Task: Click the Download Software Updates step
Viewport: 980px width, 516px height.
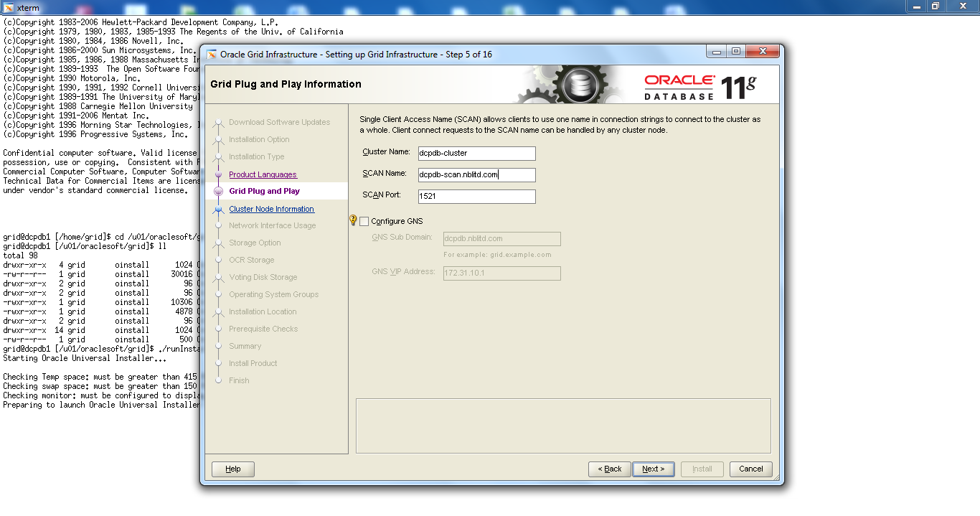Action: (x=279, y=122)
